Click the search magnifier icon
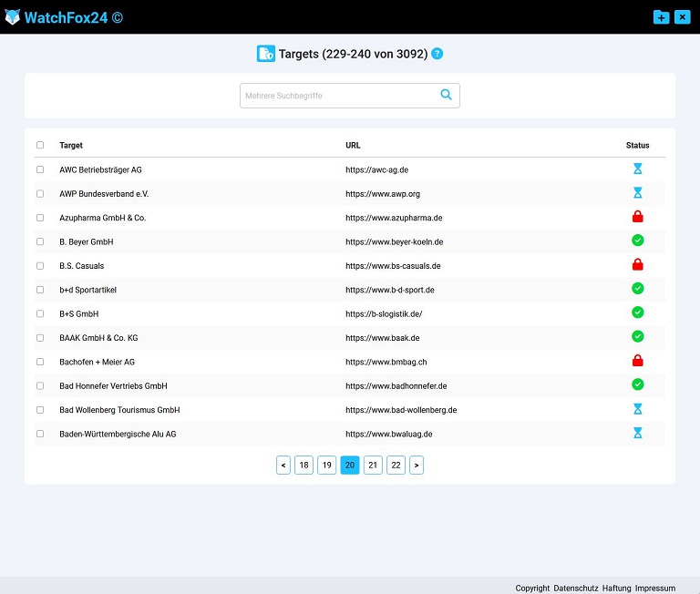This screenshot has height=594, width=700. [446, 95]
